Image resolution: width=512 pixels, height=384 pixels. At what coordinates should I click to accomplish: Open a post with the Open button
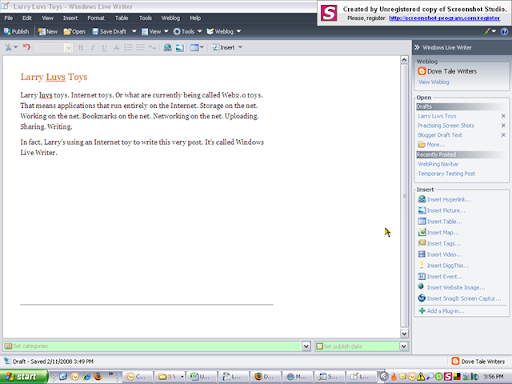pyautogui.click(x=74, y=31)
